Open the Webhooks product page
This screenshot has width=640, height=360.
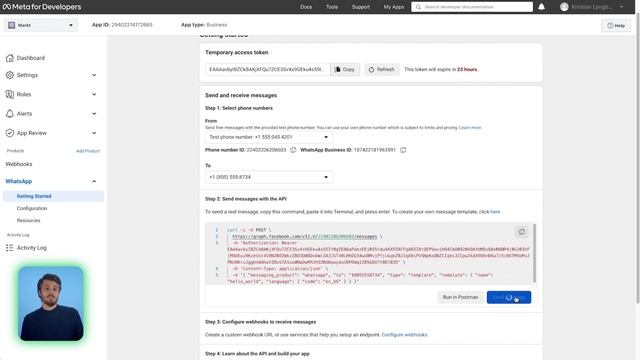(x=19, y=164)
